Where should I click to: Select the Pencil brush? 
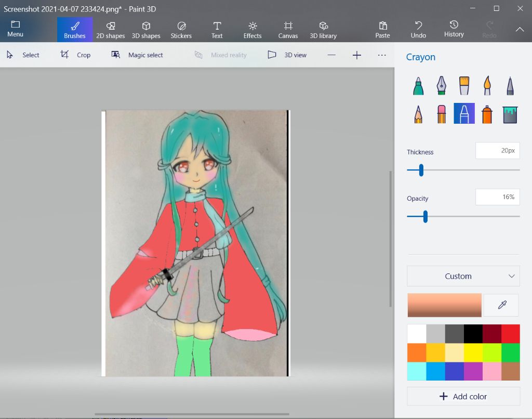click(418, 114)
